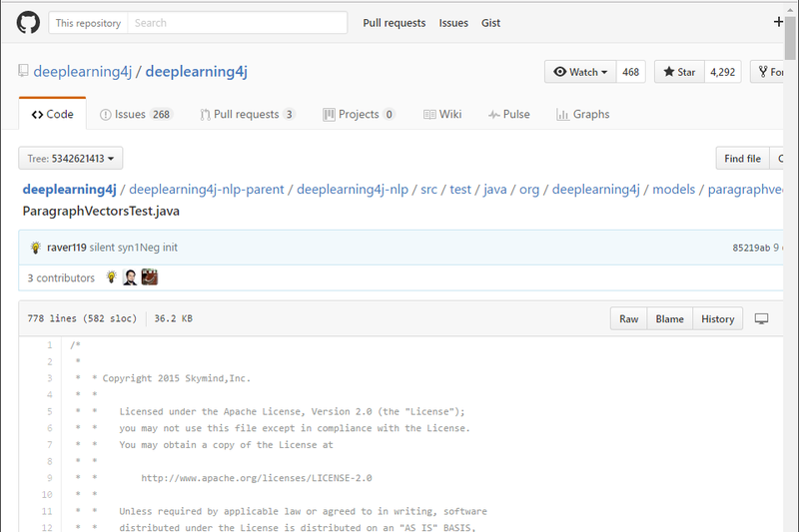View the Pulse tab

508,114
